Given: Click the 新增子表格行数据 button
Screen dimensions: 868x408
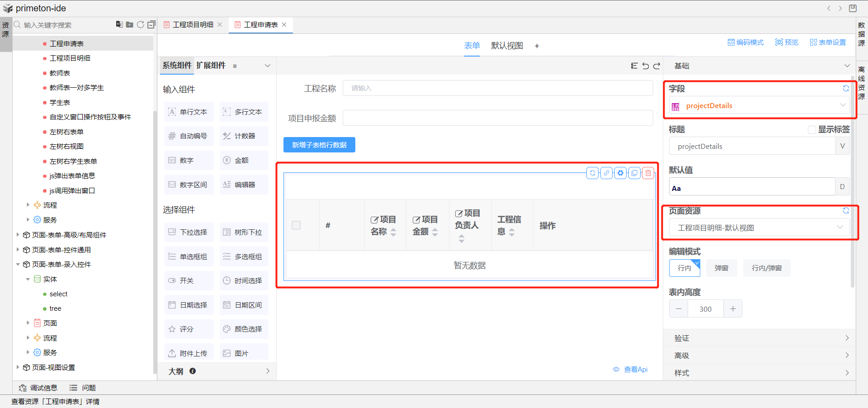Looking at the screenshot, I should [x=319, y=145].
